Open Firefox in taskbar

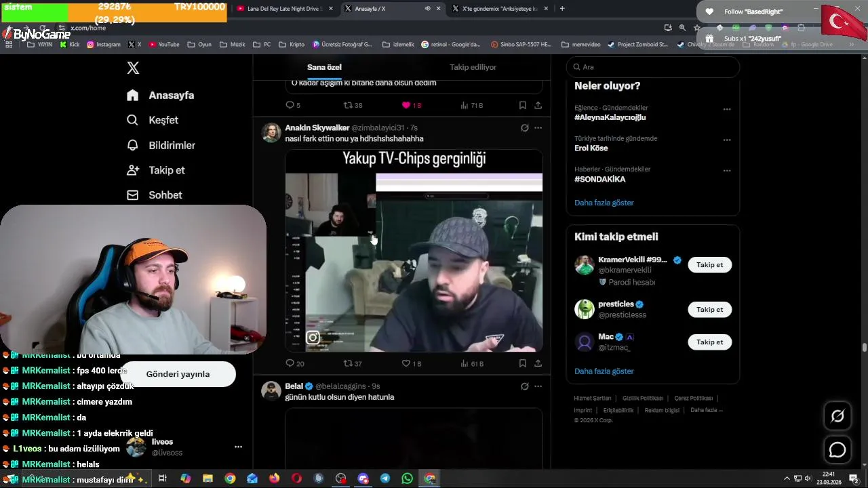point(274,479)
